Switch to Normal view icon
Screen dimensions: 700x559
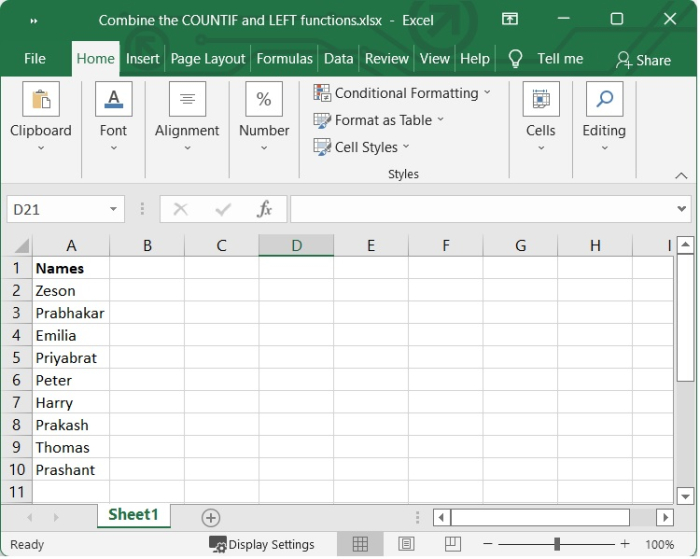tap(360, 544)
